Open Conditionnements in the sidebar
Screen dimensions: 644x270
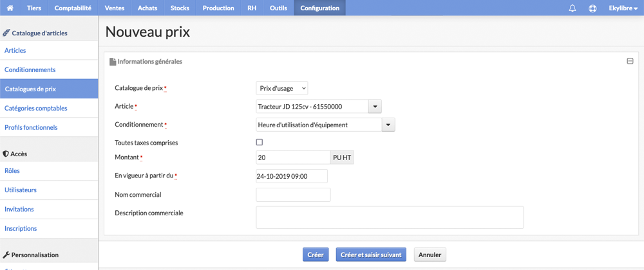pos(49,69)
